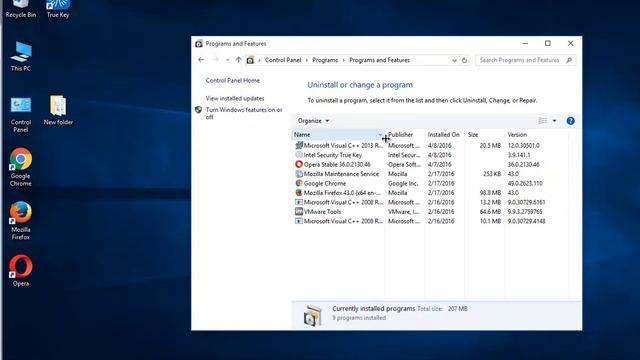Click the Currently installed programs details icon

tap(313, 315)
